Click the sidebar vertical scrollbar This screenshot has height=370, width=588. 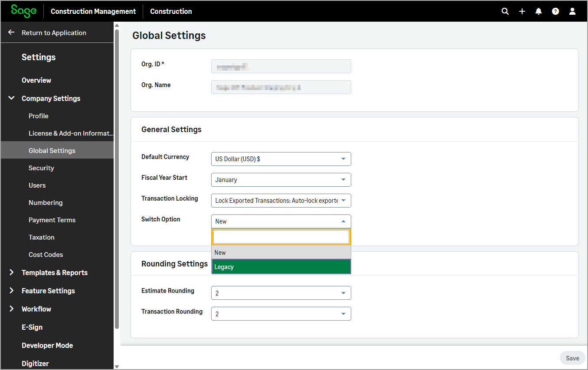(116, 173)
